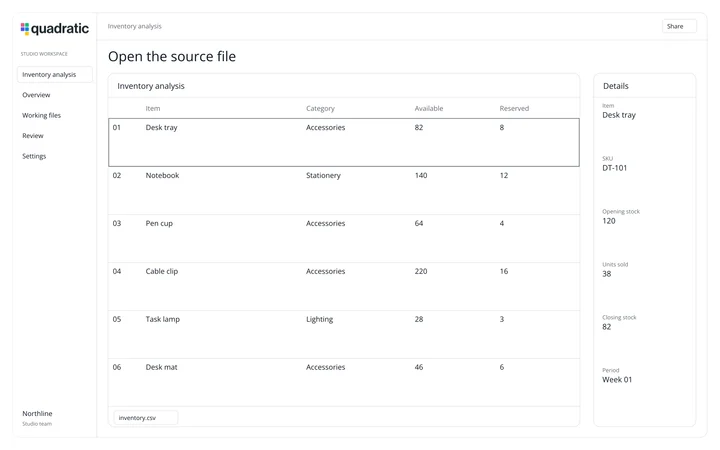Image resolution: width=720 pixels, height=450 pixels.
Task: Click row number 02
Action: [x=117, y=175]
